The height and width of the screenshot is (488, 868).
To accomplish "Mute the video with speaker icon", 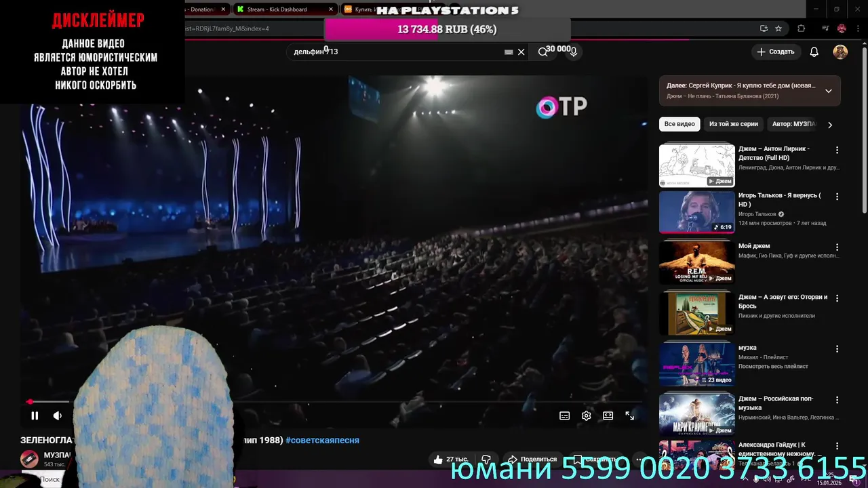I will 58,415.
